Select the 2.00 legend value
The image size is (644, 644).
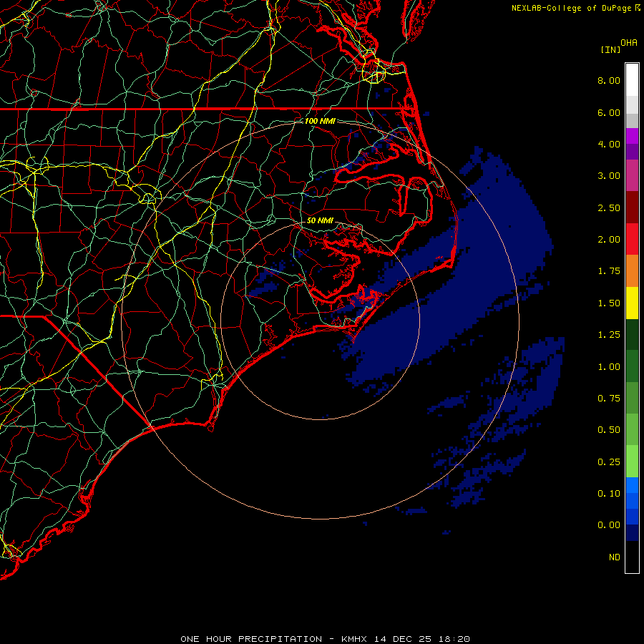(x=609, y=240)
